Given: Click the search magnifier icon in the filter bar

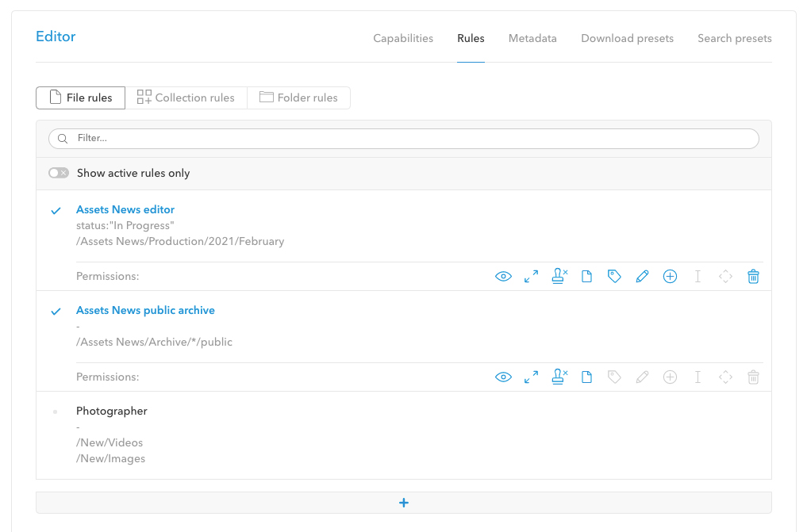Looking at the screenshot, I should click(62, 138).
